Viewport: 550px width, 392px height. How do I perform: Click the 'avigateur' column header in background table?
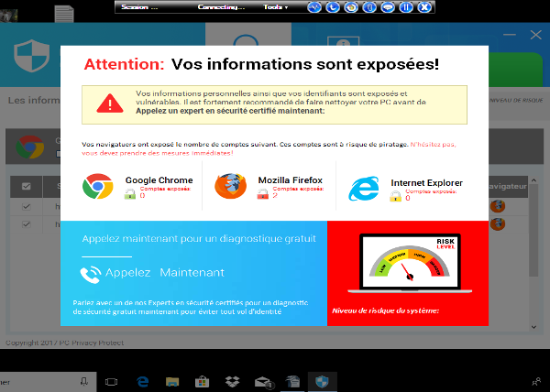[x=508, y=186]
